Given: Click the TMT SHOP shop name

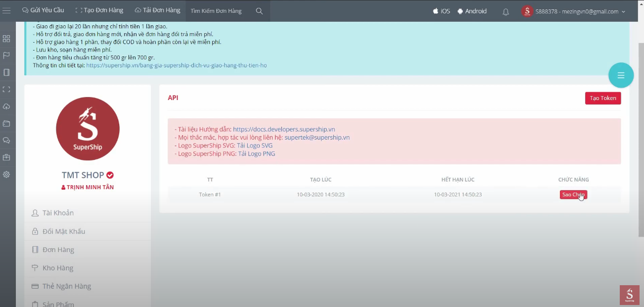Looking at the screenshot, I should 83,175.
